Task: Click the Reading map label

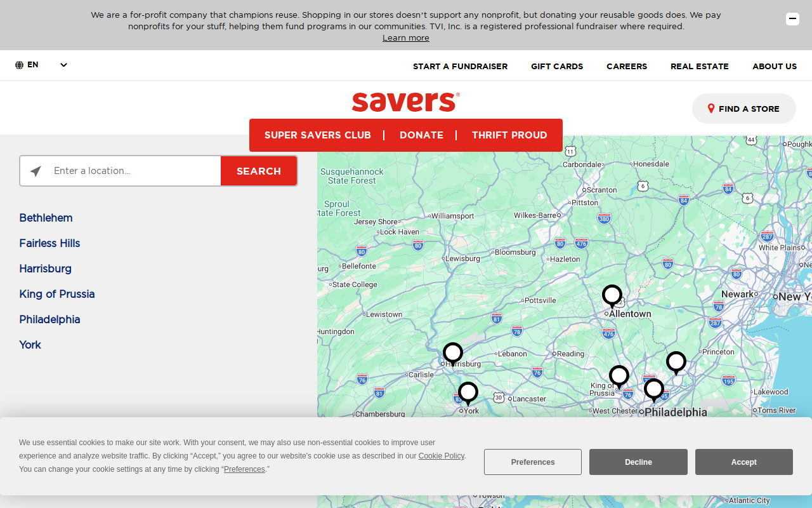Action: pos(570,354)
